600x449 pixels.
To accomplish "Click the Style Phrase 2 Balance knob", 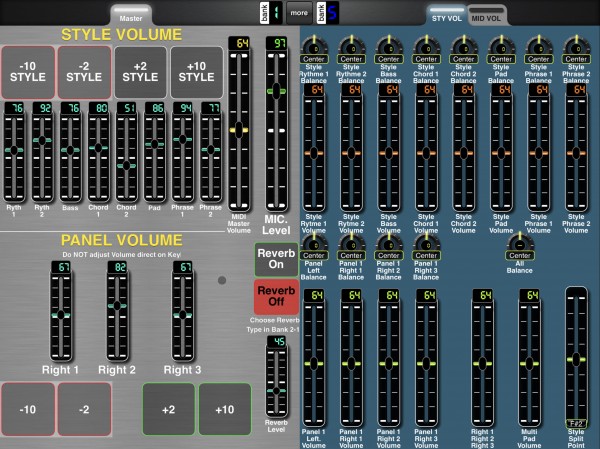I will click(x=576, y=46).
